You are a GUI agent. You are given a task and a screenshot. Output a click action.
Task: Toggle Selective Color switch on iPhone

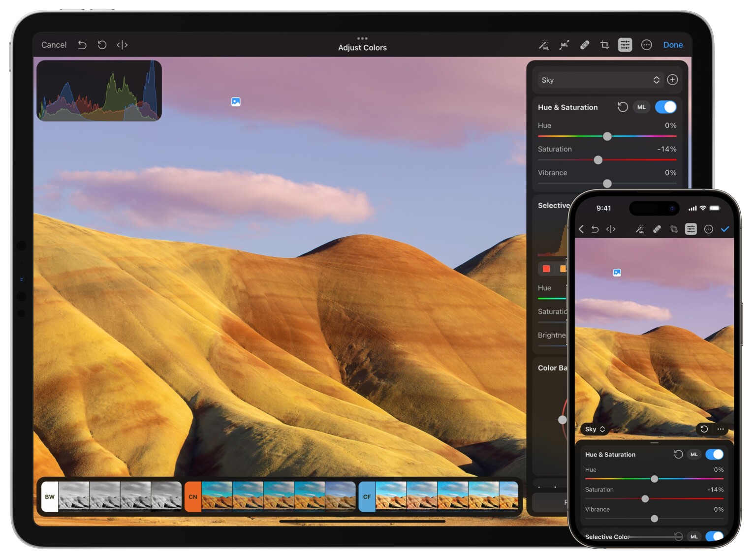click(x=715, y=536)
